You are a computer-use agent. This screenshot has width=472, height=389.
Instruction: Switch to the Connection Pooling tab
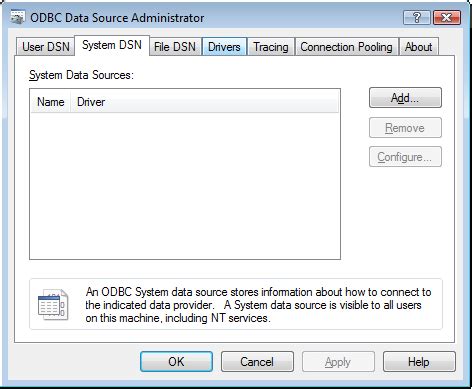[x=346, y=47]
